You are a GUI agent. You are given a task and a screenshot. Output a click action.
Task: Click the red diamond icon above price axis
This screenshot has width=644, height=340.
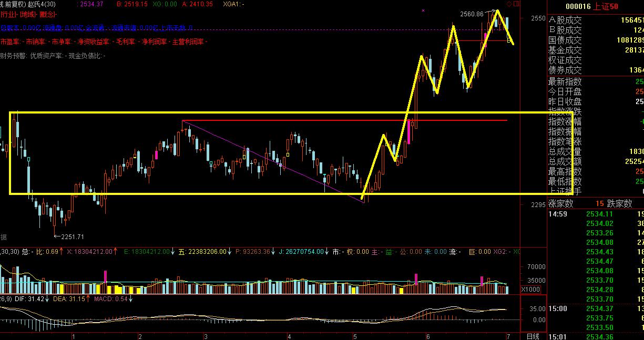click(509, 4)
